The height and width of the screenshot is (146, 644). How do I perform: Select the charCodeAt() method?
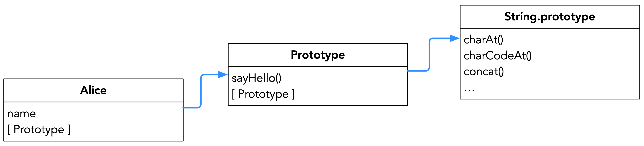click(x=498, y=56)
